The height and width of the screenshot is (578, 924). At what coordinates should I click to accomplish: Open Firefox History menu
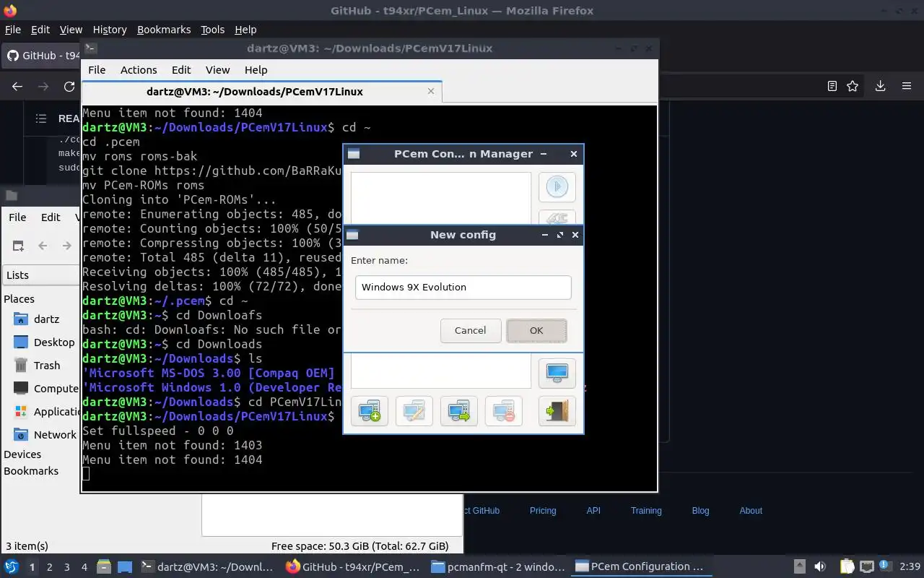110,30
